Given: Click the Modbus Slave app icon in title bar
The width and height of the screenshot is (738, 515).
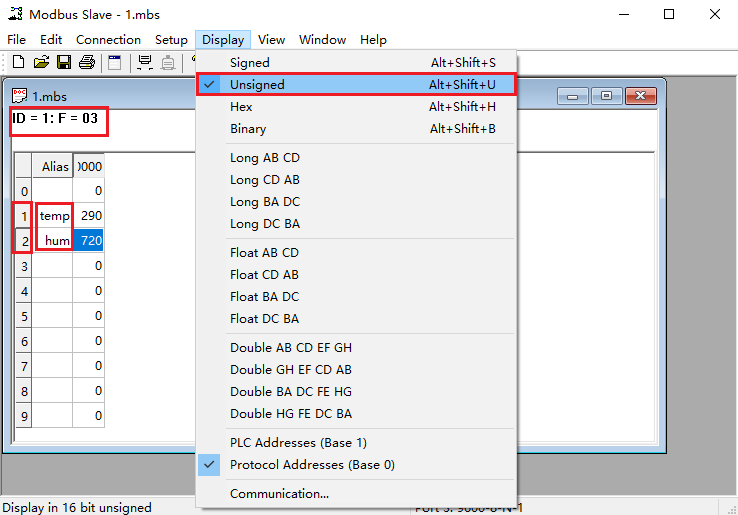Looking at the screenshot, I should coord(15,14).
